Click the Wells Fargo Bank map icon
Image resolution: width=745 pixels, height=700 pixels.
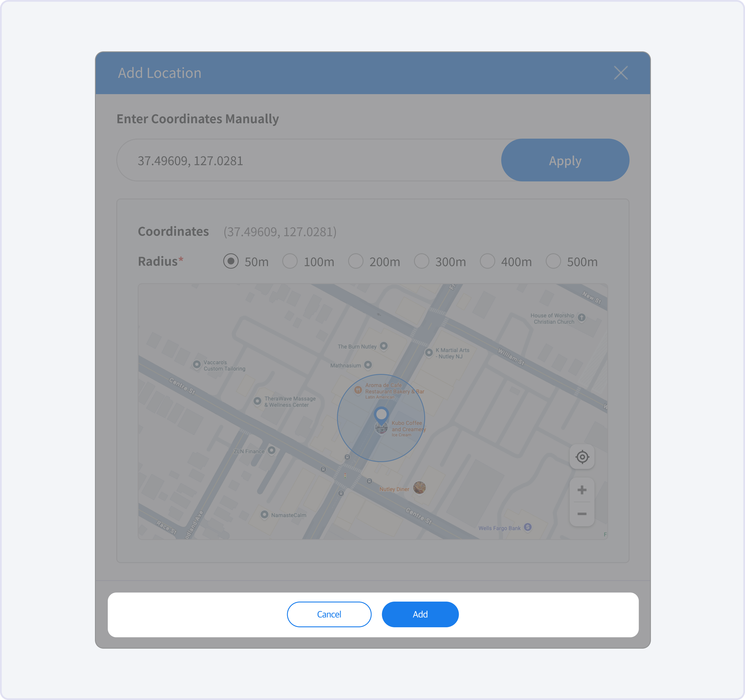[x=528, y=527]
